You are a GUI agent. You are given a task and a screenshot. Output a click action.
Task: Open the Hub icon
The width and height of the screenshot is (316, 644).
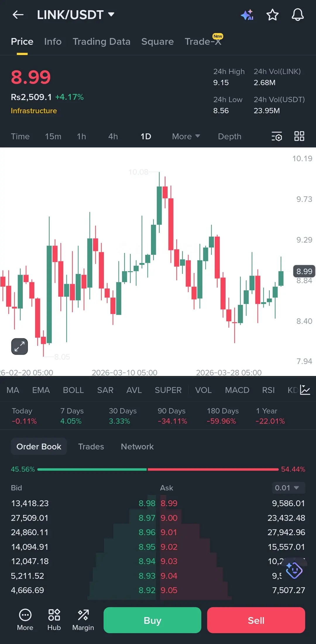54,620
